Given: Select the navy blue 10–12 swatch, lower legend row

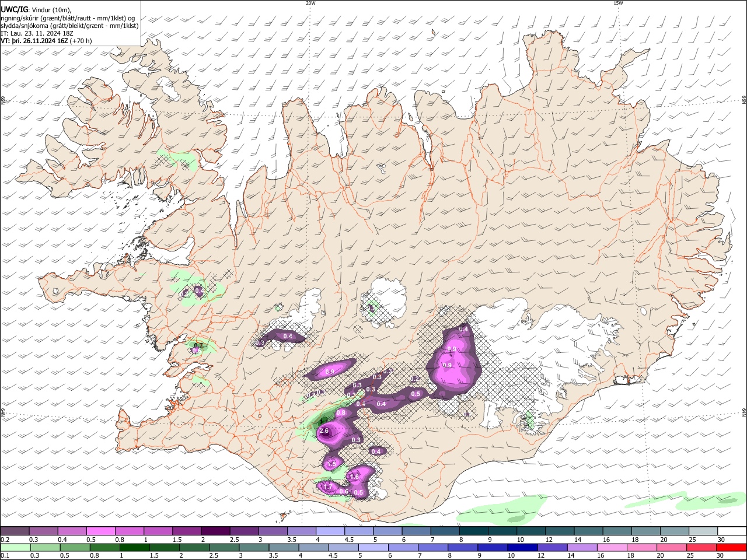Looking at the screenshot, I should (523, 547).
